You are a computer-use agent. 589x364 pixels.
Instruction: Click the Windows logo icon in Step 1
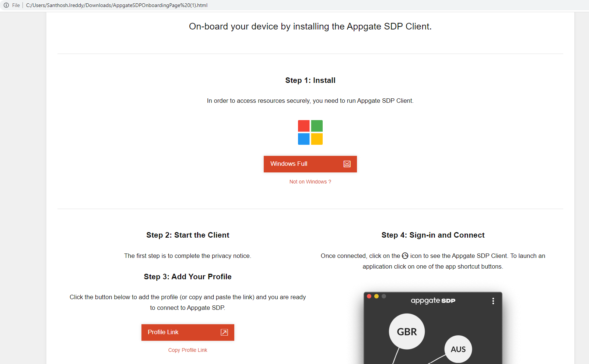(310, 132)
